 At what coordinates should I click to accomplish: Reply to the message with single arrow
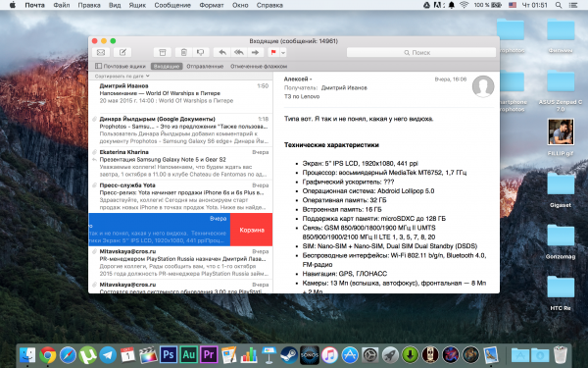222,53
